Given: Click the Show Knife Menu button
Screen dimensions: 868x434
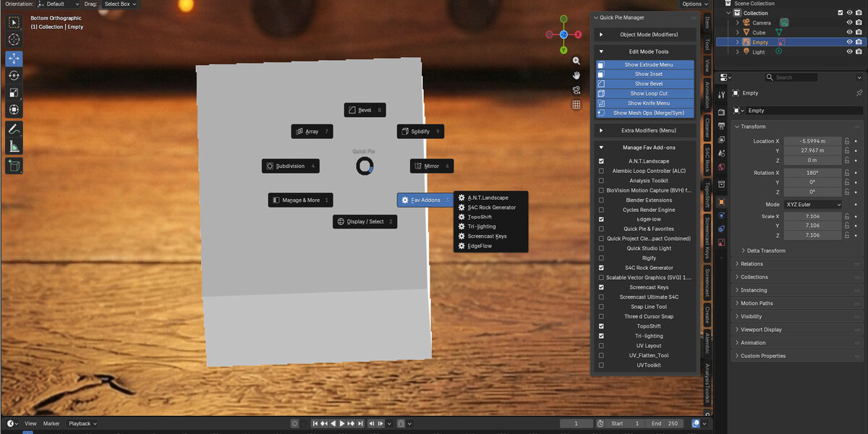Looking at the screenshot, I should tap(645, 103).
